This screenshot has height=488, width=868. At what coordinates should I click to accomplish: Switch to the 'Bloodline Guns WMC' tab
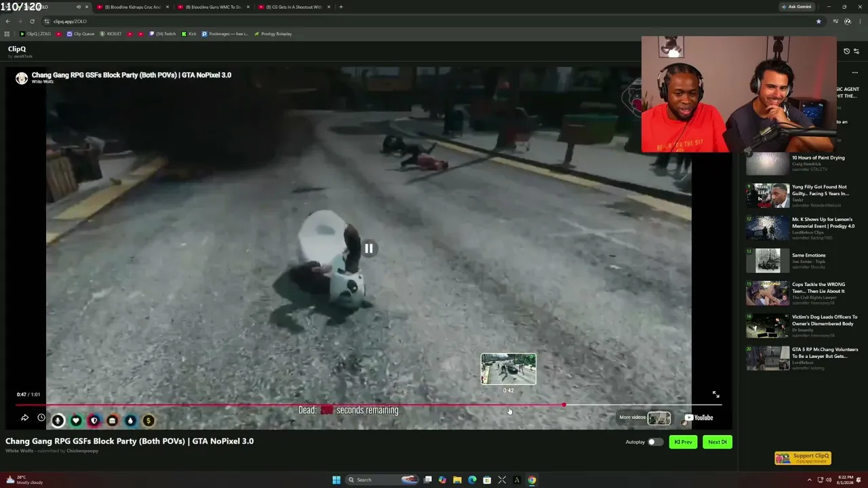tap(213, 7)
